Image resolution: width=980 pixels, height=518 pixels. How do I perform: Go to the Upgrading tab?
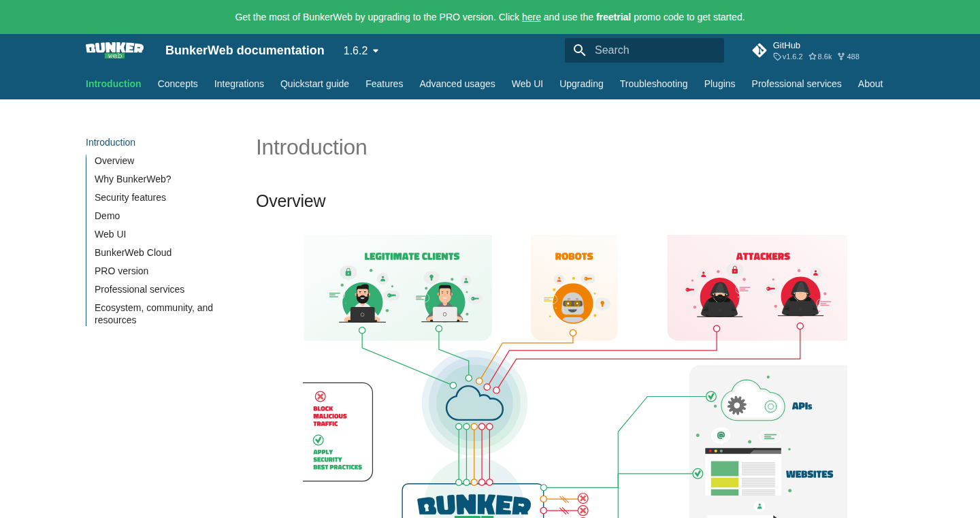point(581,84)
